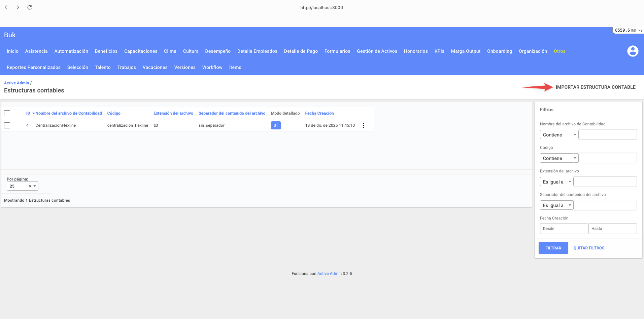Screen dimensions: 644x319
Task: Click the browser forward arrow
Action: pyautogui.click(x=18, y=7)
